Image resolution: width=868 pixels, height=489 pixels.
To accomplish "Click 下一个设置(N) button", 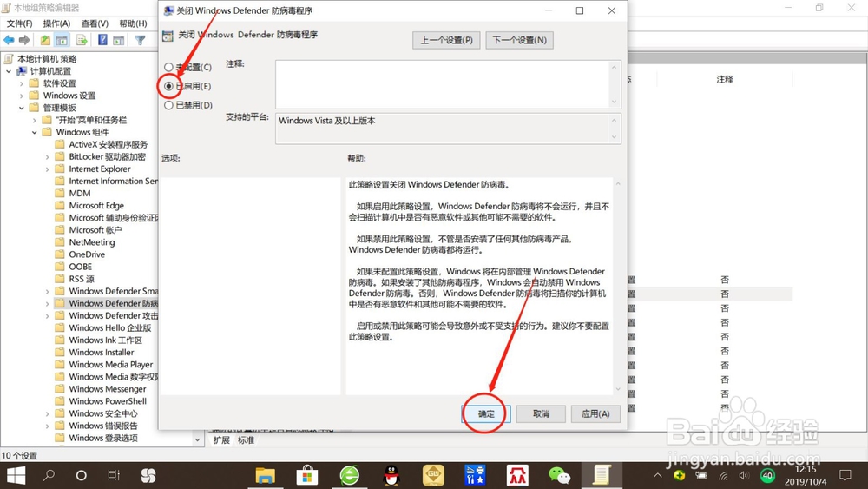I will click(519, 40).
